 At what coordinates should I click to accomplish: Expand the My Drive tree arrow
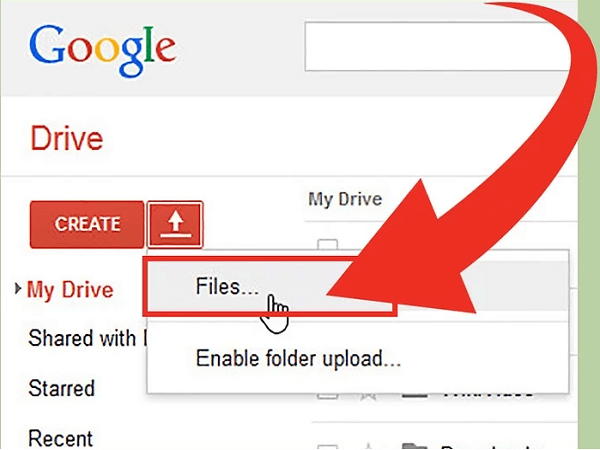pos(17,290)
